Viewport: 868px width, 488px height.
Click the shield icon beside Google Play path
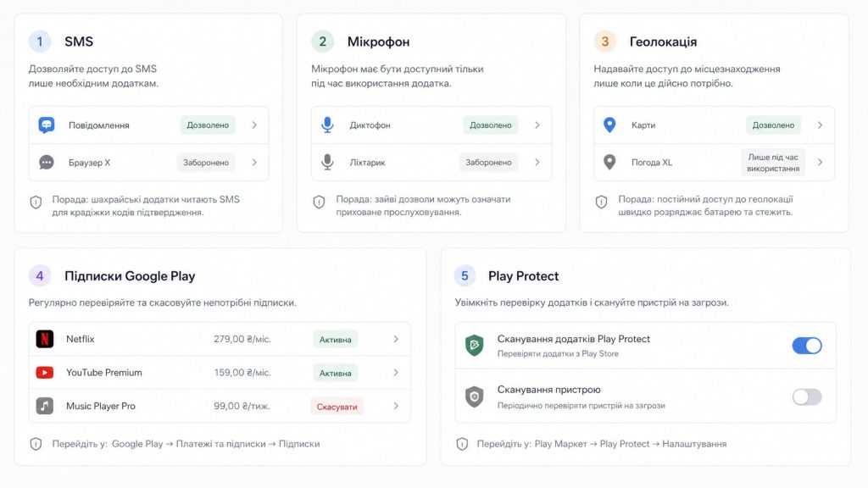click(x=36, y=444)
